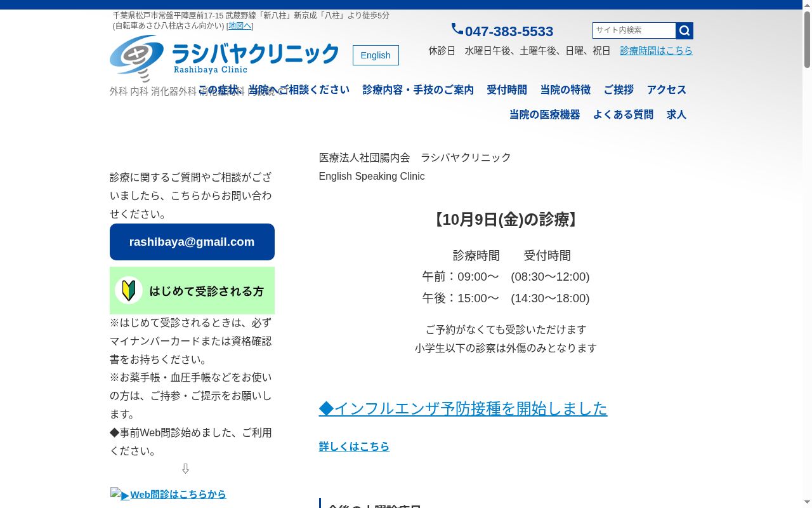Click the page vertical scrollbar thumb
812x508 pixels.
[807, 39]
